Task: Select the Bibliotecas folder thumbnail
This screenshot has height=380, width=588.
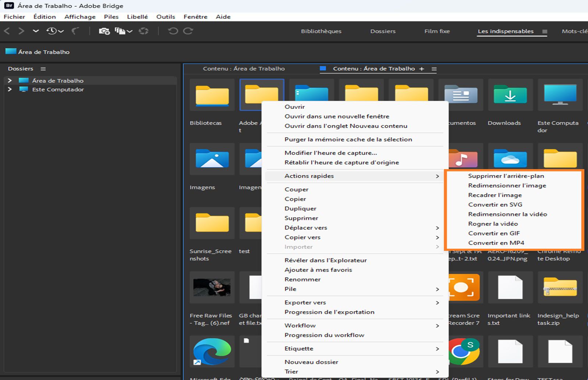Action: pos(212,95)
